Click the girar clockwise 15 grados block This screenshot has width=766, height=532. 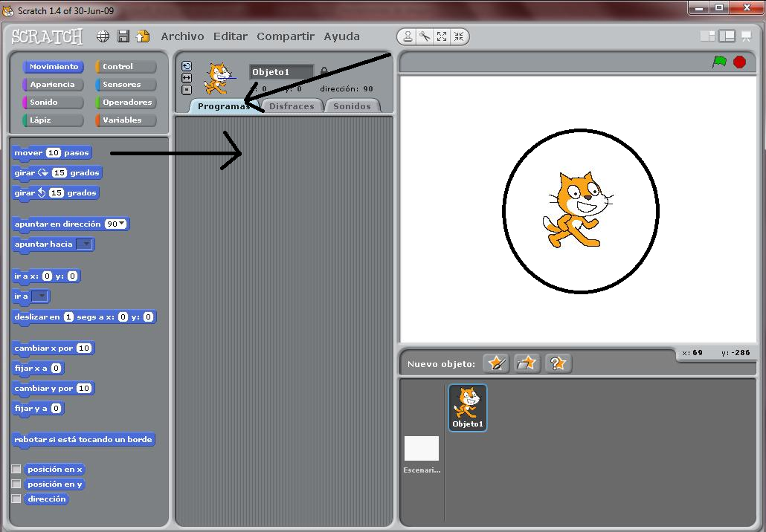pos(57,173)
